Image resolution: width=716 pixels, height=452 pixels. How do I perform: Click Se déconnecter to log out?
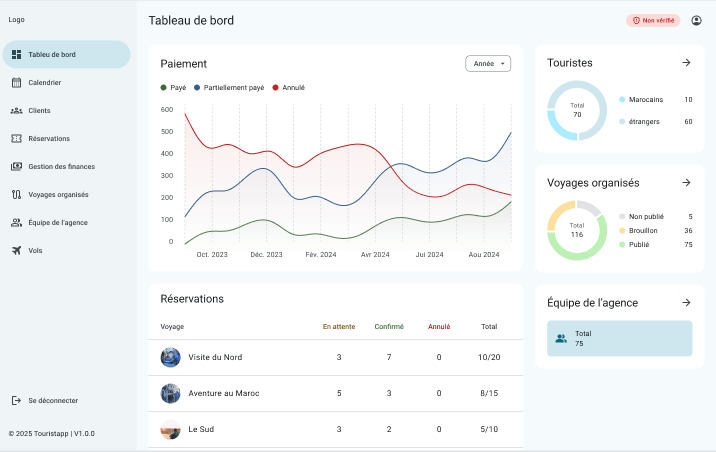[x=52, y=401]
